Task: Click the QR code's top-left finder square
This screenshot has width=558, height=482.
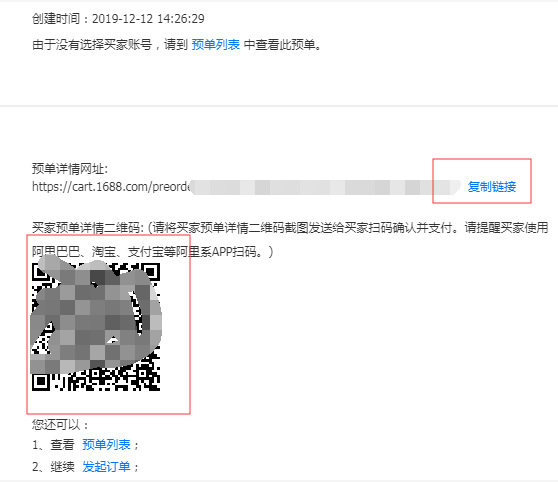Action: click(40, 272)
